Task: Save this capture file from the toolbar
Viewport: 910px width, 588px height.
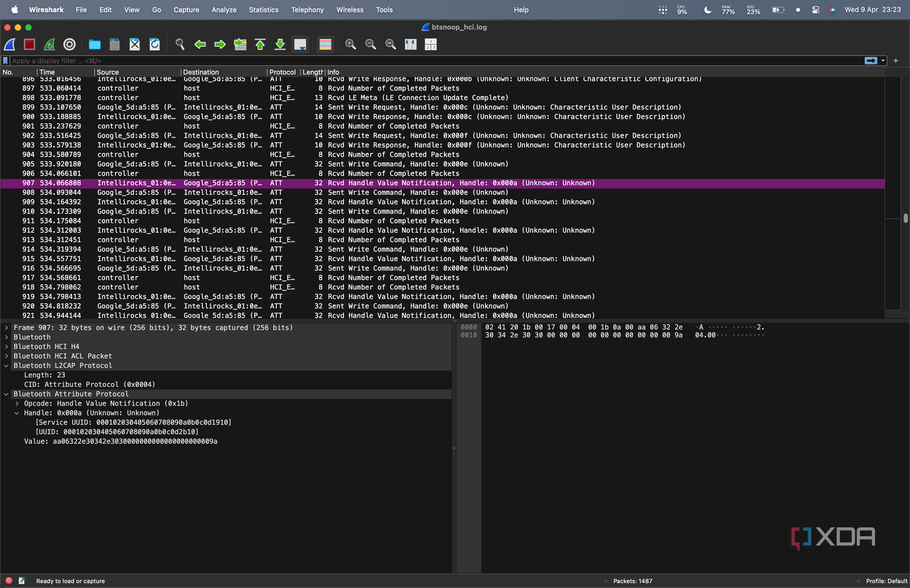Action: coord(115,45)
